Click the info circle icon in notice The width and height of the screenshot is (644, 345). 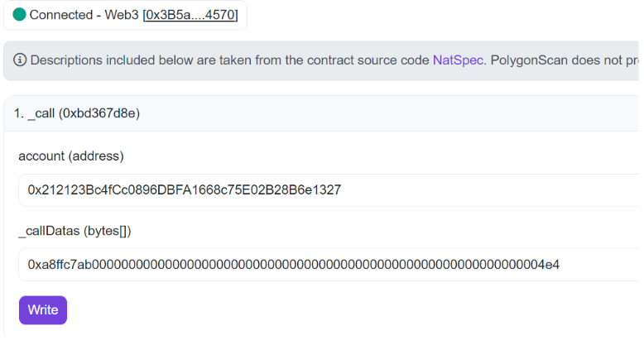(20, 60)
